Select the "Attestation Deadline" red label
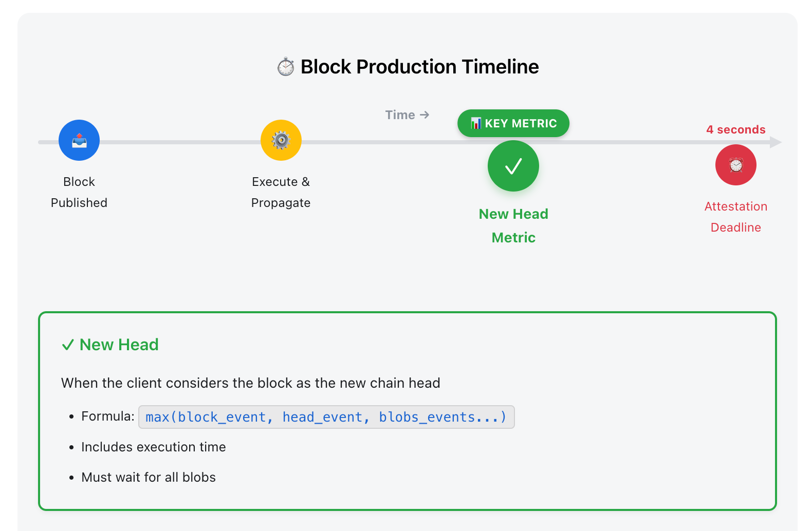This screenshot has width=812, height=531. coord(735,217)
